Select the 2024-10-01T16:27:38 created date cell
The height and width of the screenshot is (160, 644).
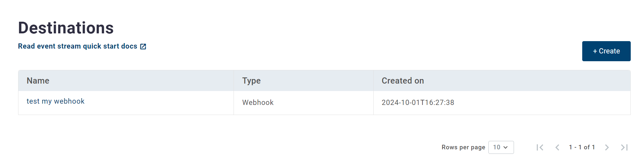(418, 103)
